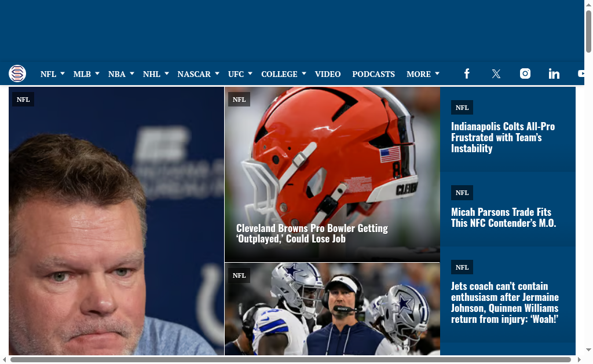This screenshot has width=593, height=364.
Task: Open the NASCAR navigation menu item
Action: (x=194, y=74)
